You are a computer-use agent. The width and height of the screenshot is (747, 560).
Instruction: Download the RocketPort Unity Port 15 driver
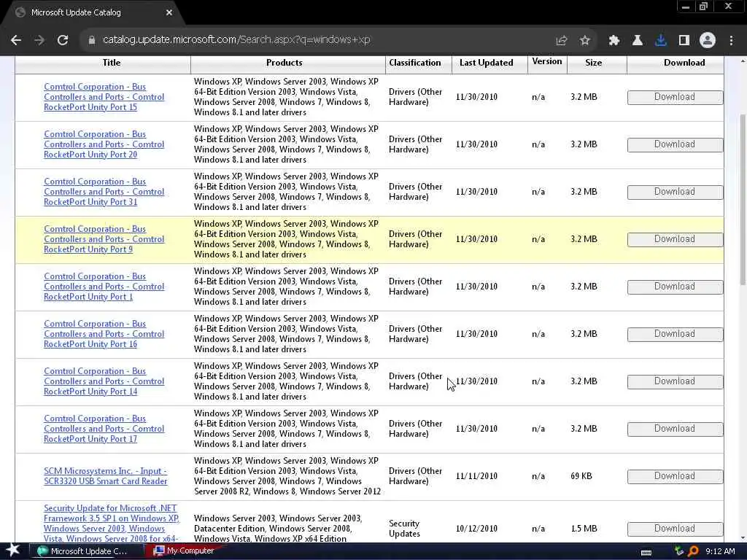coord(675,97)
